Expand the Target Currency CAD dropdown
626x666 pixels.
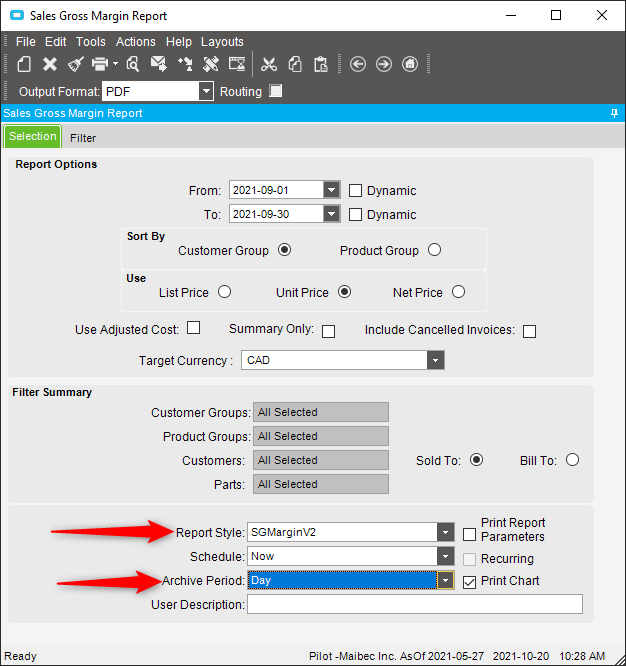point(435,360)
